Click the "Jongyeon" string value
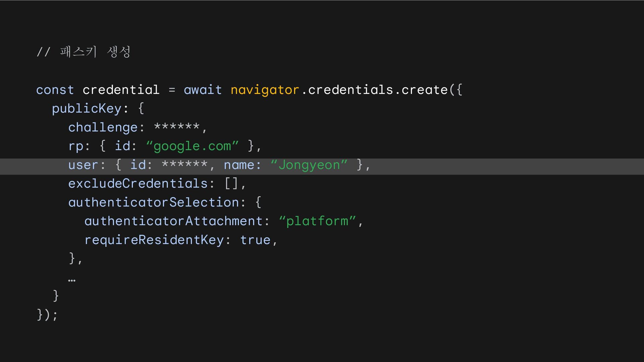644x362 pixels. 309,165
